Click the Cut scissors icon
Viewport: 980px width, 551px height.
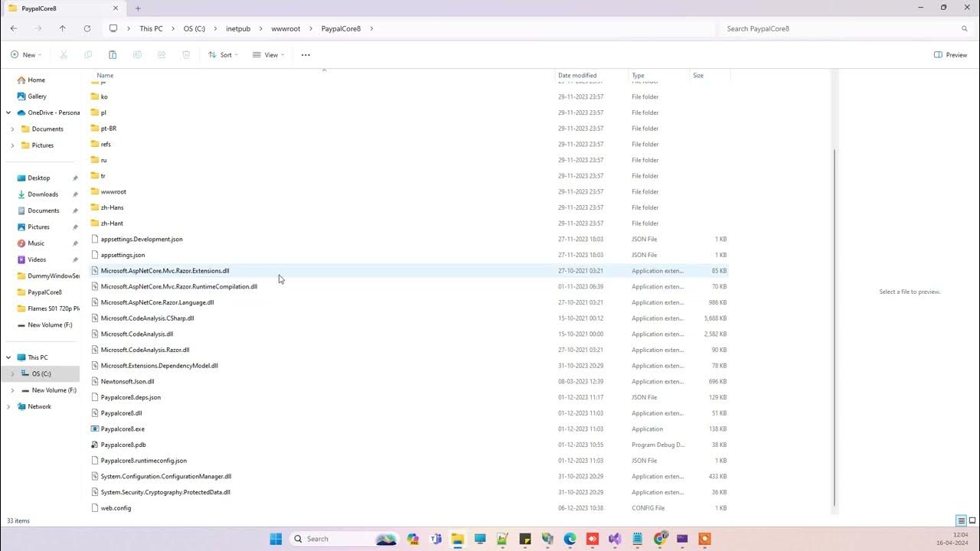click(x=64, y=55)
